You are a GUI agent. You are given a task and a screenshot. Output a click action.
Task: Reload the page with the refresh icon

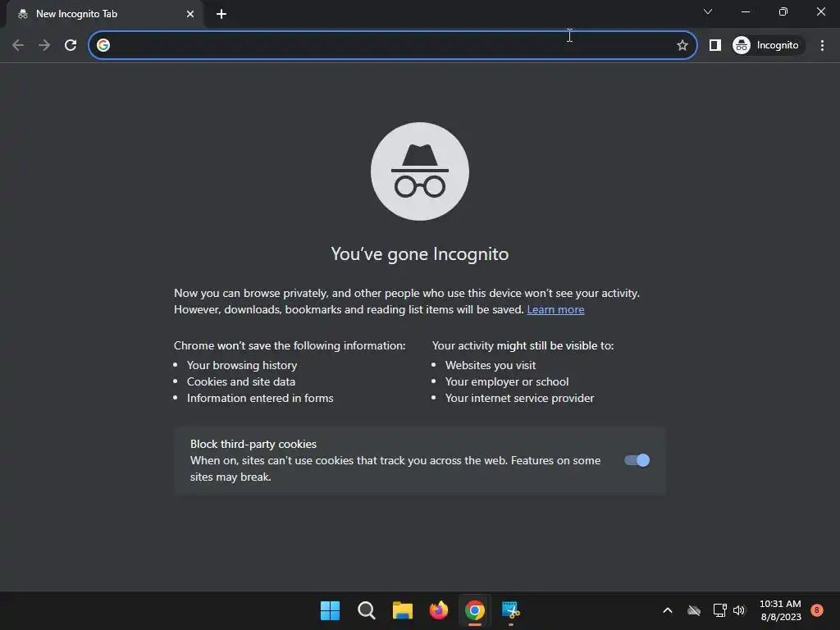coord(71,45)
